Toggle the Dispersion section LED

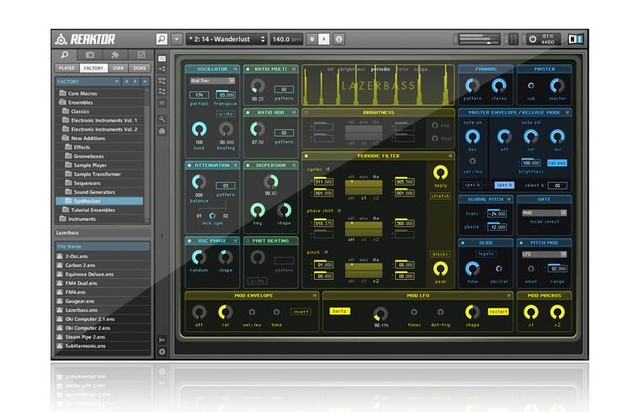[248, 166]
